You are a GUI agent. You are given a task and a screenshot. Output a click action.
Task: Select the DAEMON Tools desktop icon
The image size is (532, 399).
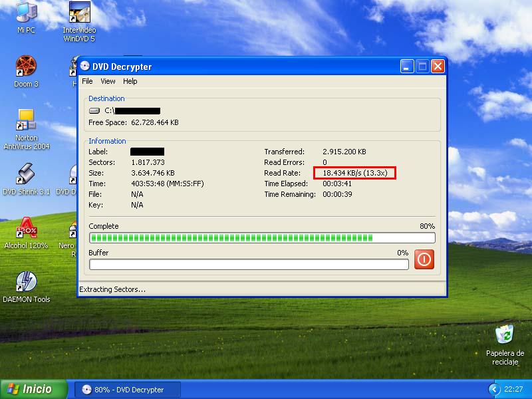[x=26, y=281]
